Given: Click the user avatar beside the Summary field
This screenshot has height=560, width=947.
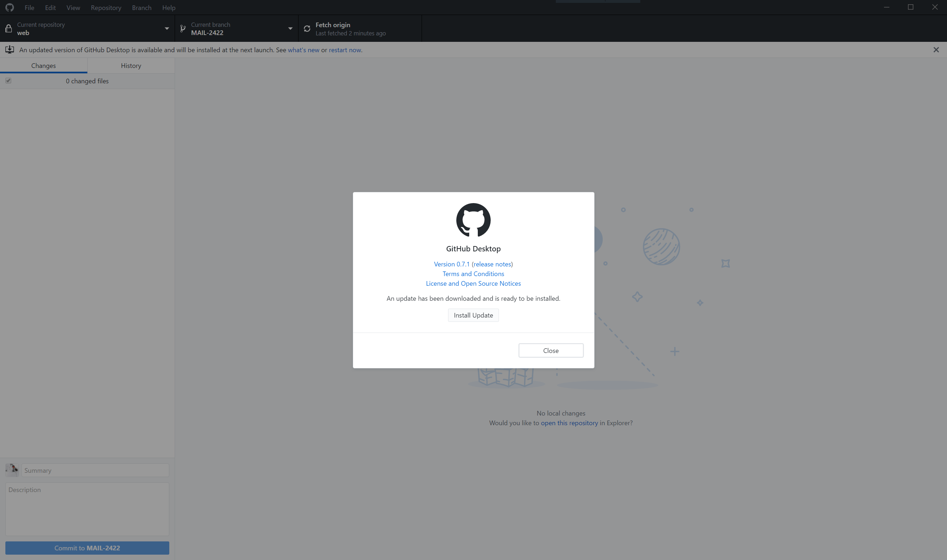Looking at the screenshot, I should tap(12, 470).
